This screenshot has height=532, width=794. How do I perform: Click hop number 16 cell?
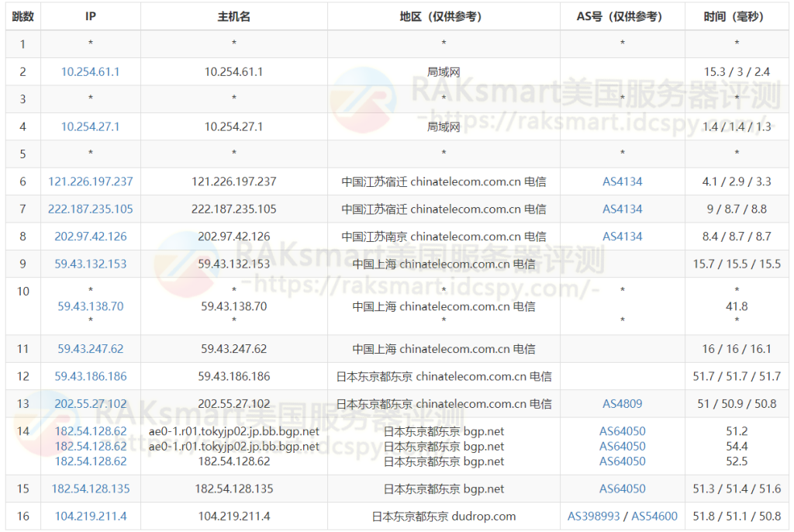click(22, 516)
